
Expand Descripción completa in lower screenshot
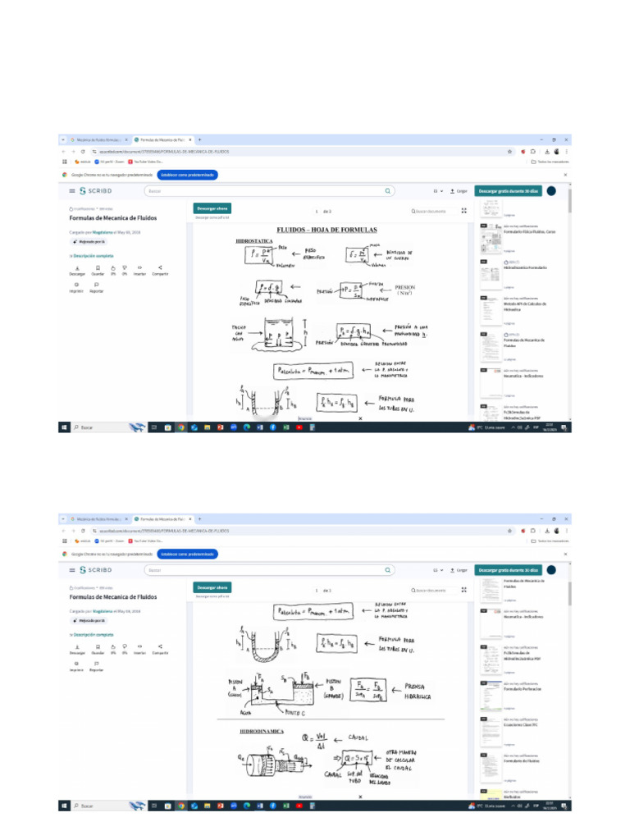coord(92,635)
